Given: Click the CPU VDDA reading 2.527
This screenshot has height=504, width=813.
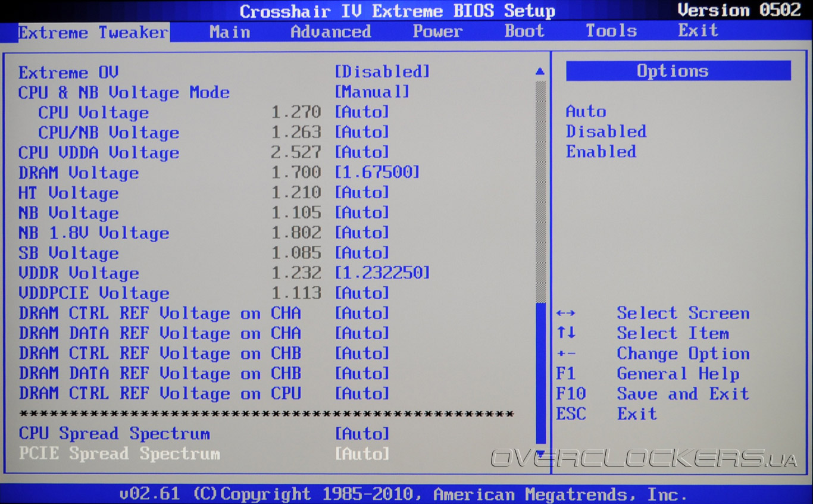Looking at the screenshot, I should click(x=296, y=152).
